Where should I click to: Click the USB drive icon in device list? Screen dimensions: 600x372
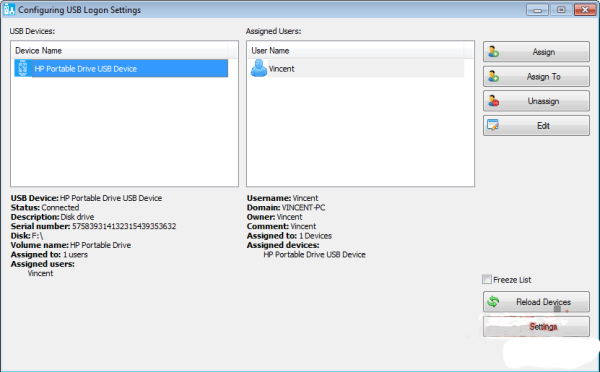[x=23, y=69]
